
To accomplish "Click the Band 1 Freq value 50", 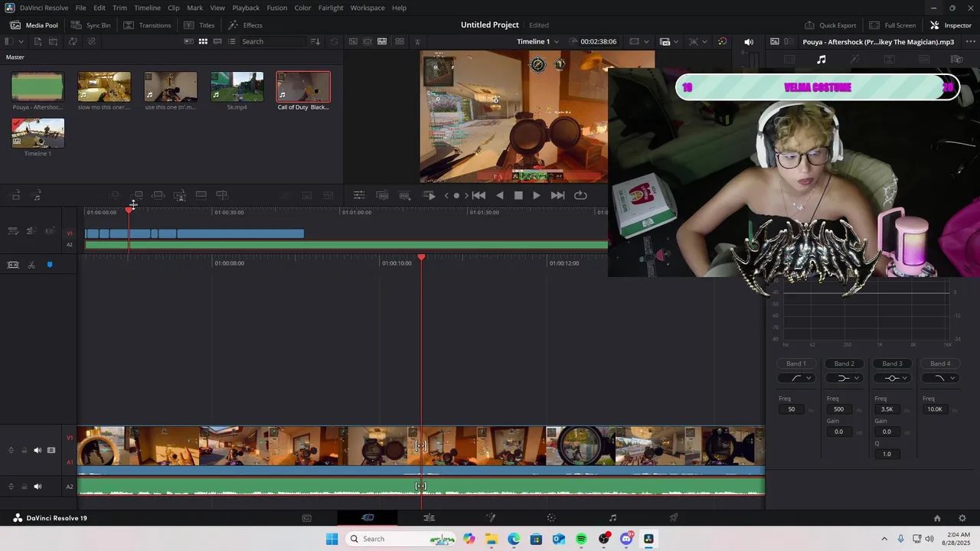I will point(792,409).
